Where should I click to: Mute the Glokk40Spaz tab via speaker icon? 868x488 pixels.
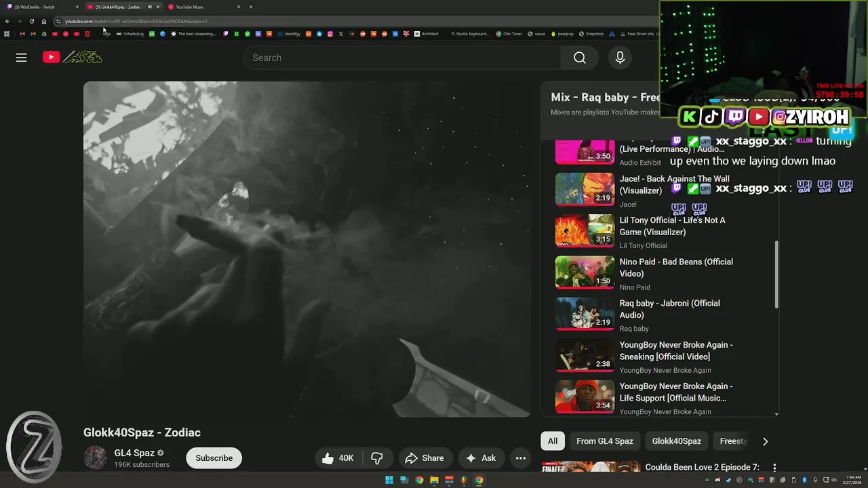(x=149, y=7)
